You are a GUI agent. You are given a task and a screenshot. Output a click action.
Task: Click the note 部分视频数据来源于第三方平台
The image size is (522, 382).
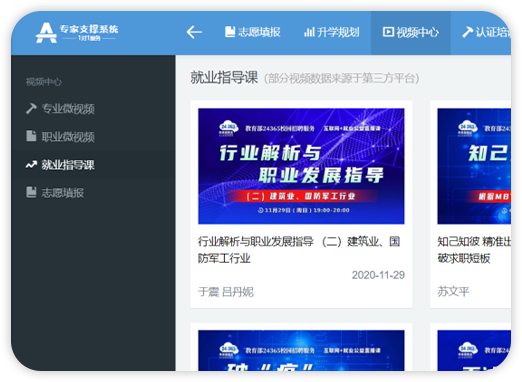pyautogui.click(x=341, y=79)
